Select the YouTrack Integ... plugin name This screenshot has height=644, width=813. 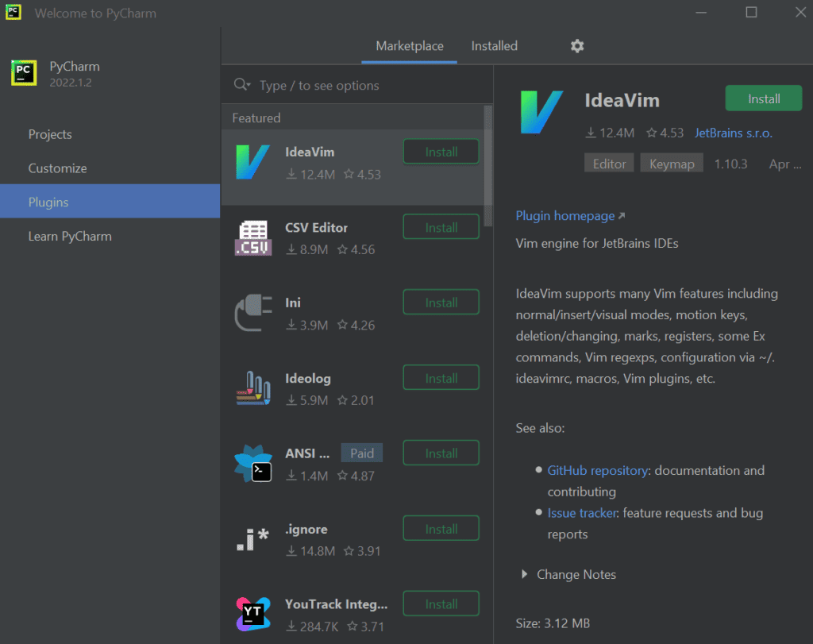[336, 604]
